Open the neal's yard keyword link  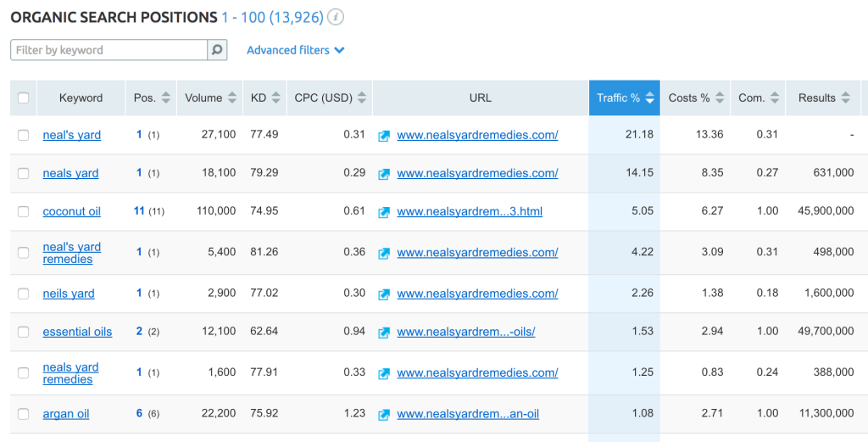click(72, 135)
